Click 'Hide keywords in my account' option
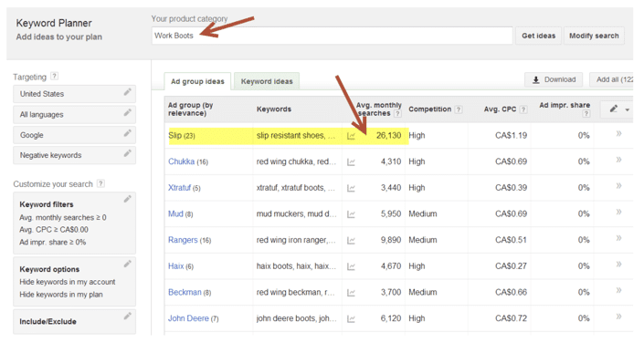The height and width of the screenshot is (343, 644). pos(68,282)
